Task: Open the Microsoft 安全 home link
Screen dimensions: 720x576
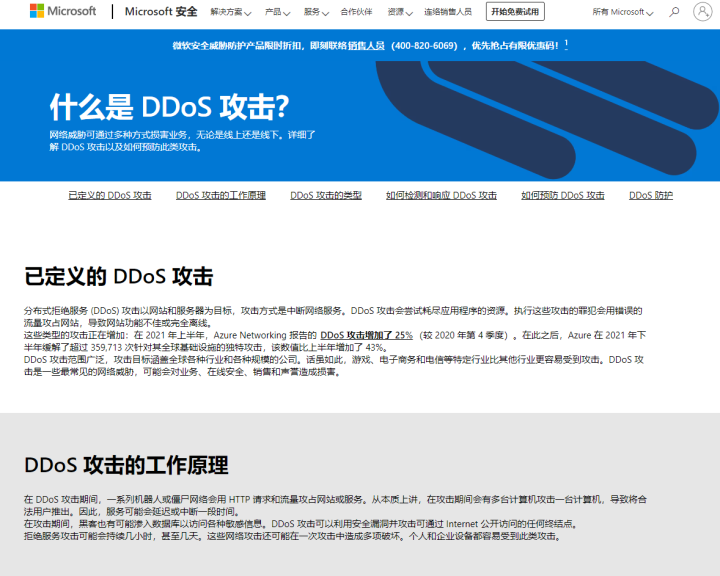Action: (161, 11)
